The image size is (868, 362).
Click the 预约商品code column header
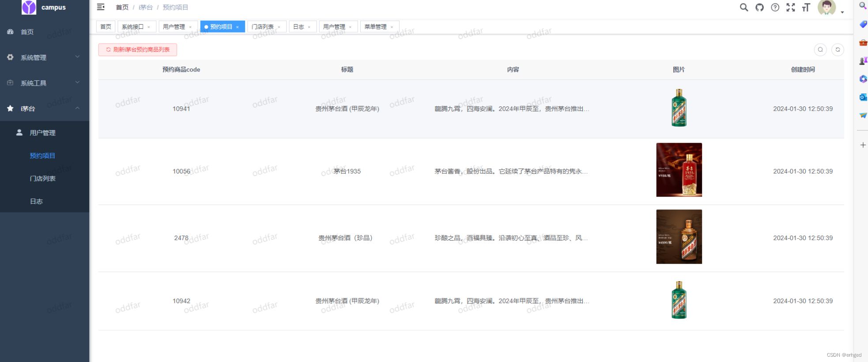pos(181,69)
